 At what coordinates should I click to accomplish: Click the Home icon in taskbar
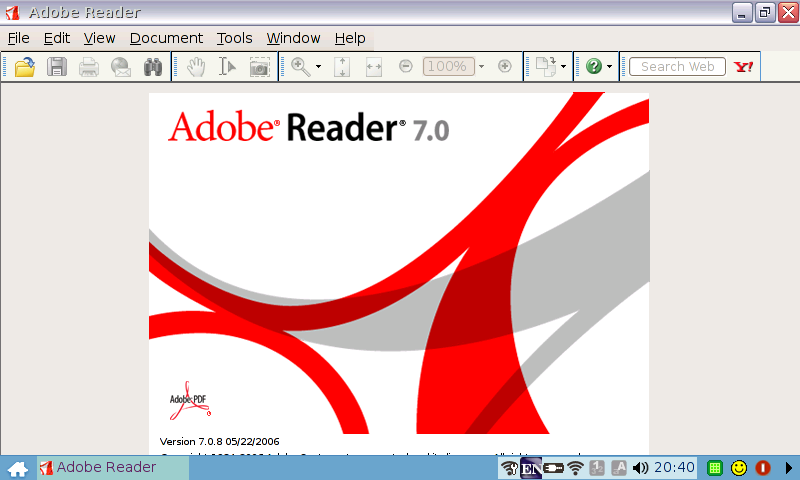tap(18, 469)
